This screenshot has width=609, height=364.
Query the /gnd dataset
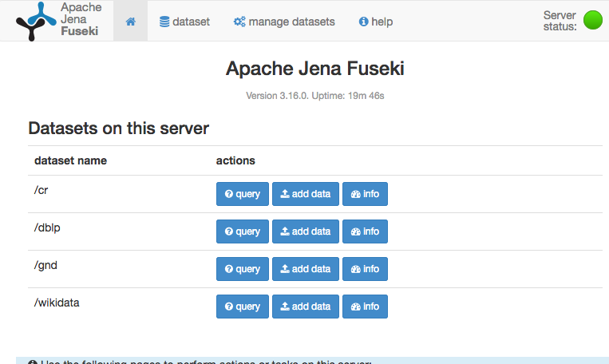coord(243,269)
